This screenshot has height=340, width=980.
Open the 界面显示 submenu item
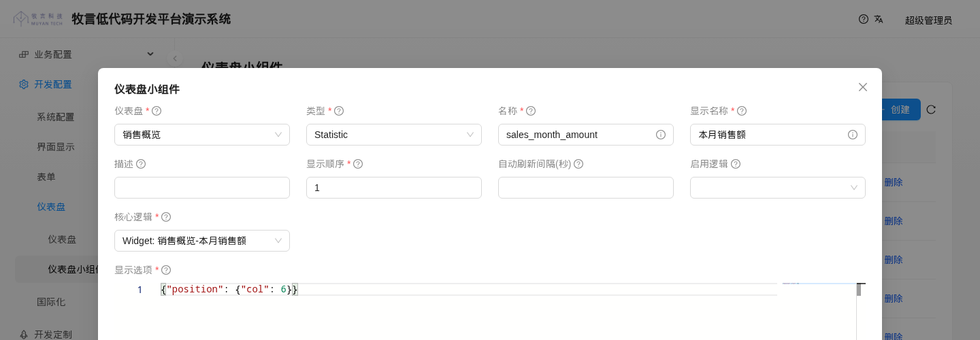point(56,147)
